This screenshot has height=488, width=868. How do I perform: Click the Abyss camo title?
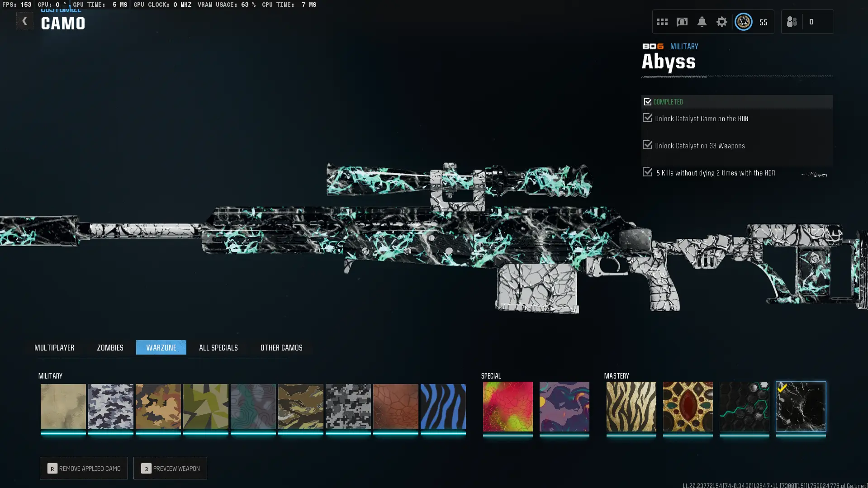(x=669, y=62)
